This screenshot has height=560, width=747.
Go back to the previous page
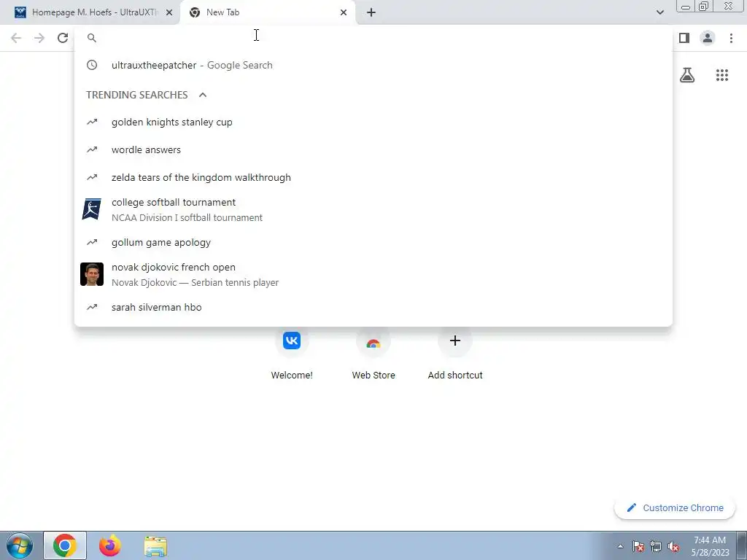(x=16, y=38)
